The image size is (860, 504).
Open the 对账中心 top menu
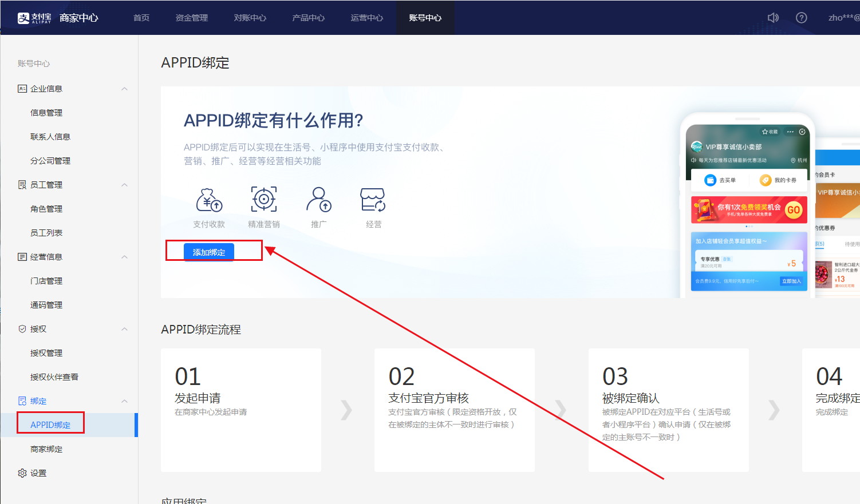(250, 18)
